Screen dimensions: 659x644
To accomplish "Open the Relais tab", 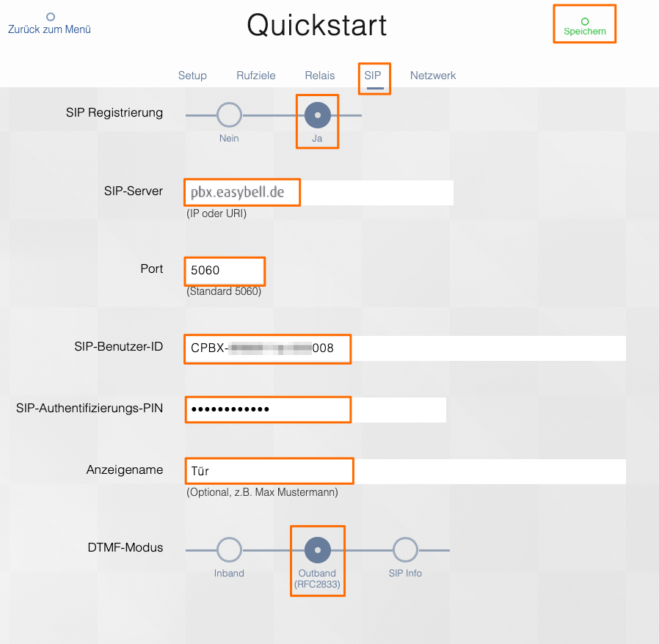I will pyautogui.click(x=320, y=76).
